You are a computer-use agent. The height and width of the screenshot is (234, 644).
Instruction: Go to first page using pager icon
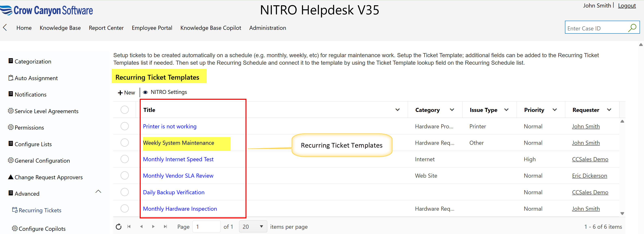click(129, 226)
